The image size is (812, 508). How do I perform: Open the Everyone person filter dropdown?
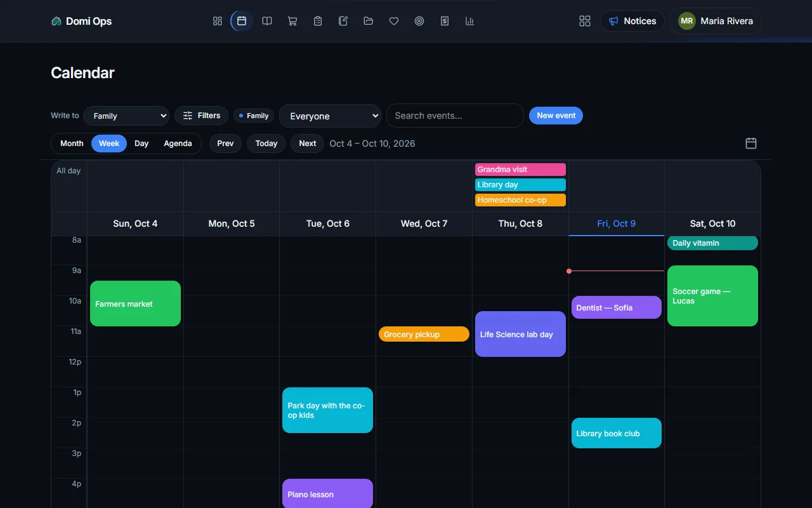330,116
